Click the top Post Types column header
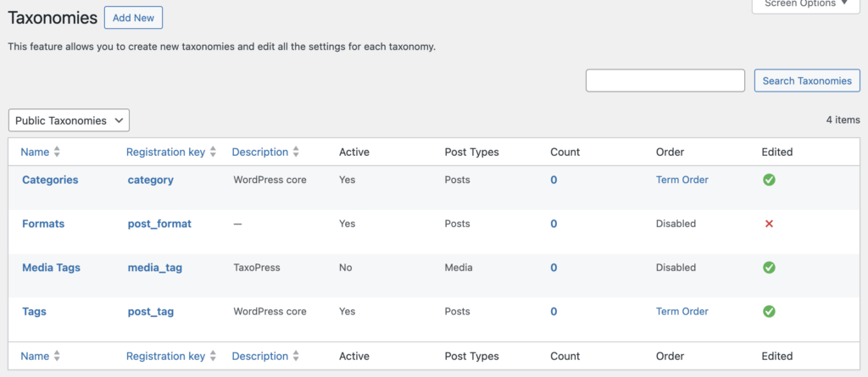The width and height of the screenshot is (868, 377). tap(471, 152)
